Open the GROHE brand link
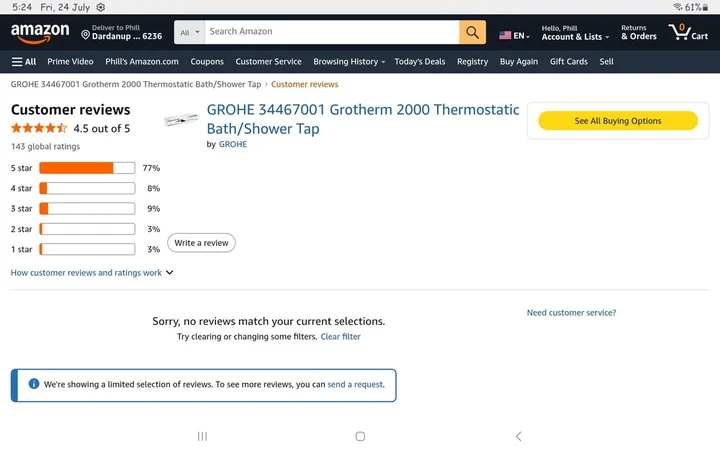 click(x=233, y=144)
